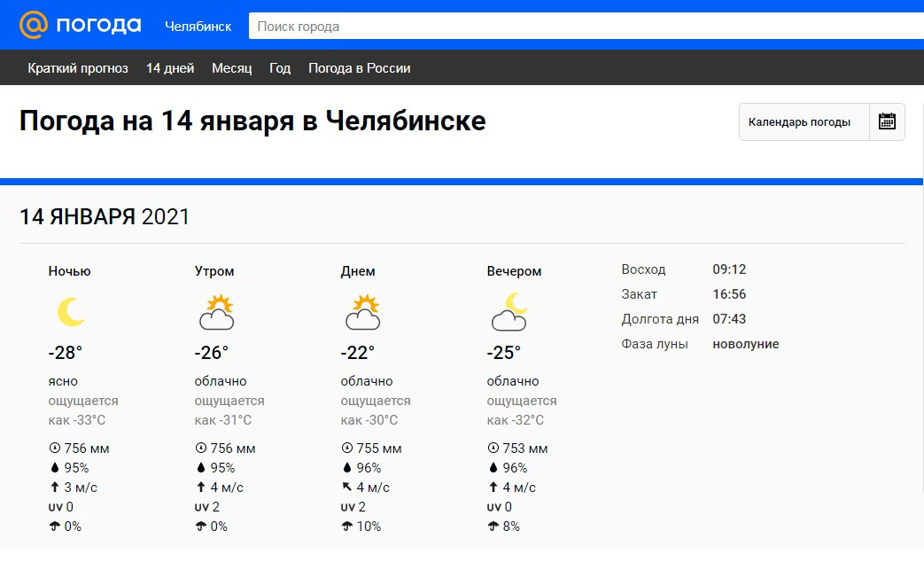Image resolution: width=924 pixels, height=562 pixels.
Task: Click the umbrella icon beside 10%
Action: [x=347, y=526]
